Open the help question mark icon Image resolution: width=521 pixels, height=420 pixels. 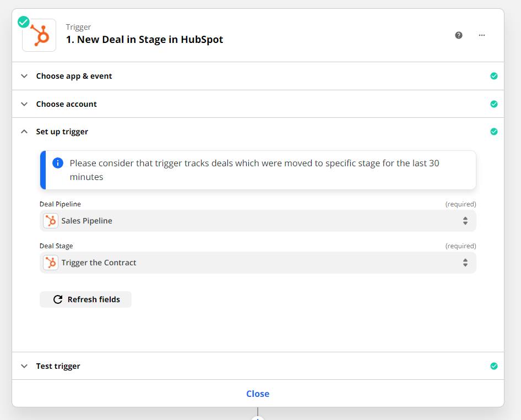point(459,35)
